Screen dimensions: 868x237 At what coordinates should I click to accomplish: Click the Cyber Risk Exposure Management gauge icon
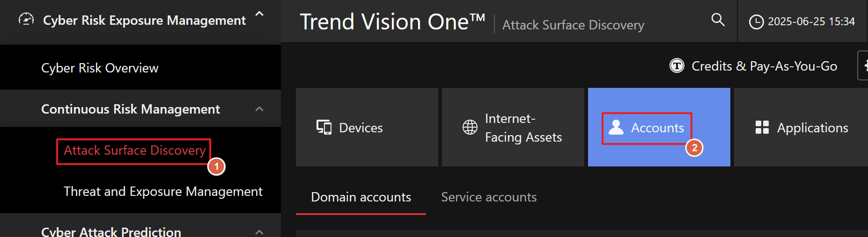[26, 20]
